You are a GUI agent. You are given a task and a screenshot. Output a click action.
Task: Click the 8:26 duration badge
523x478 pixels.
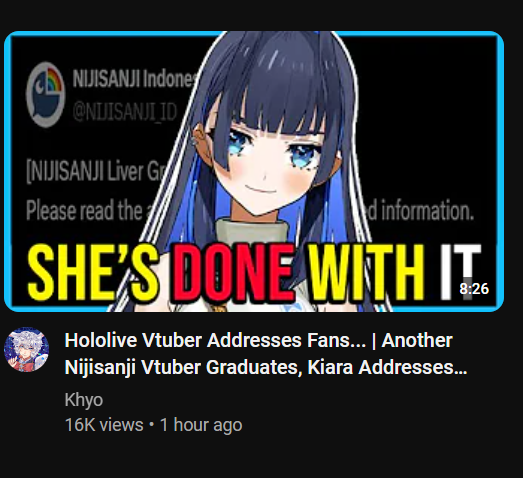coord(474,289)
